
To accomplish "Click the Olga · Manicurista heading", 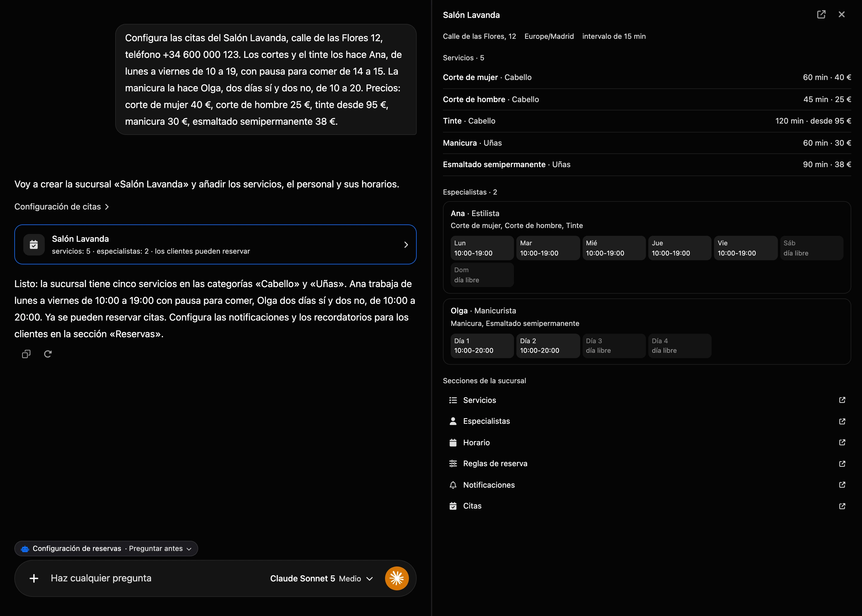I will point(483,311).
